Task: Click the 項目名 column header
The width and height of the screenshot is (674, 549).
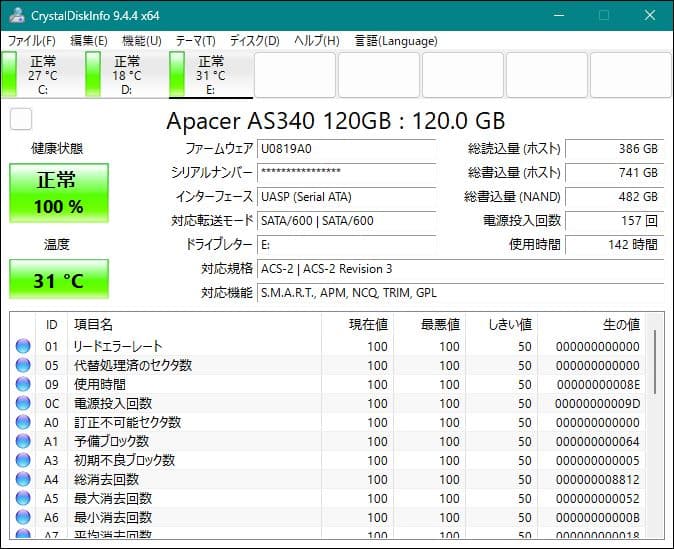Action: [194, 325]
